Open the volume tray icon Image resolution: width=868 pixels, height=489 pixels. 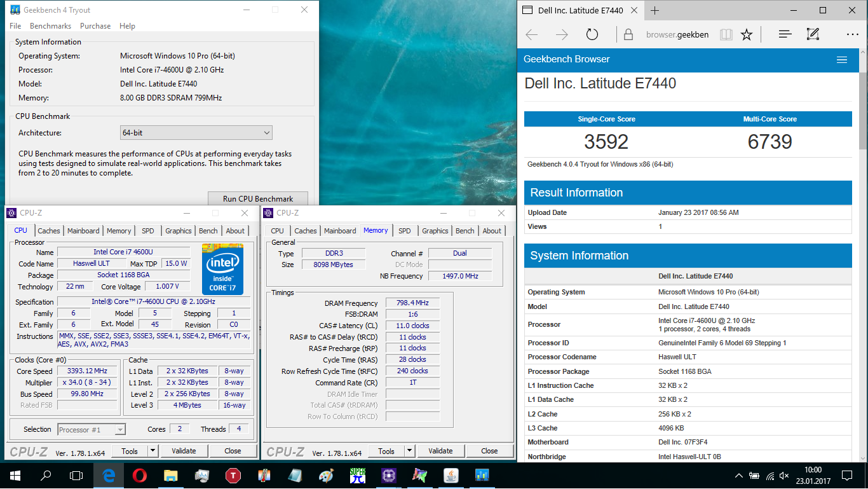pos(785,475)
